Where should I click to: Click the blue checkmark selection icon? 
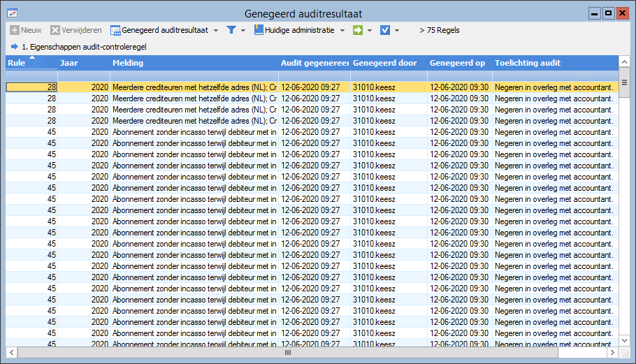click(x=385, y=30)
